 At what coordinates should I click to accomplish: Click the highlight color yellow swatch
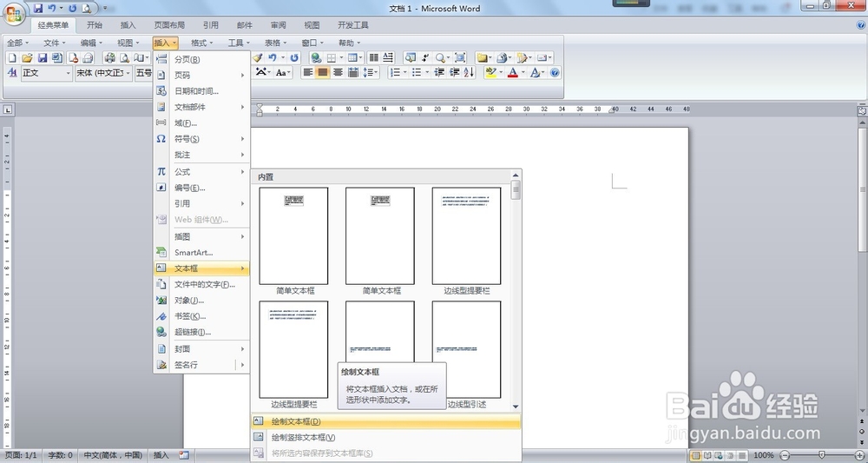(x=490, y=73)
